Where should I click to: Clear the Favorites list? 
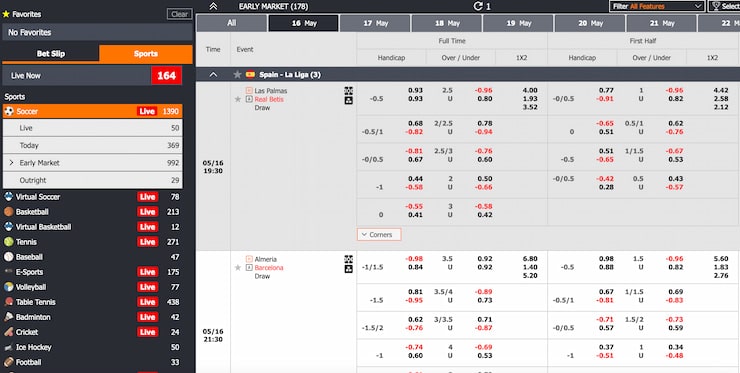[x=179, y=14]
